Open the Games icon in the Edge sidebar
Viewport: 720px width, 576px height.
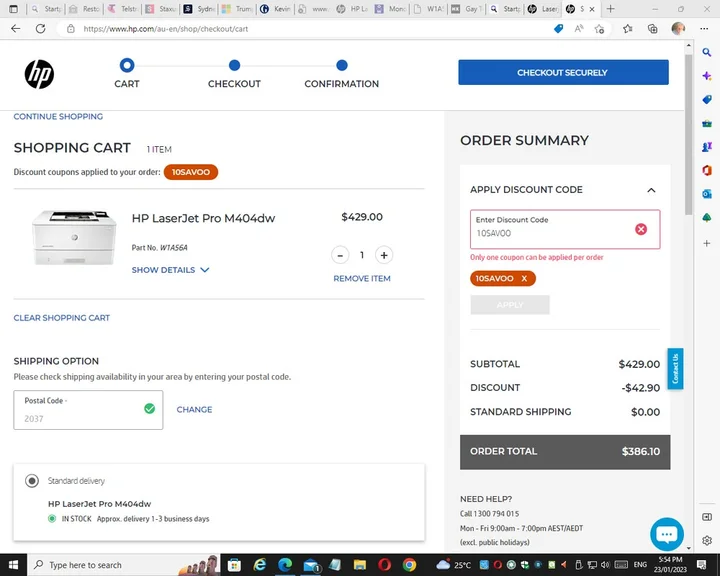[x=707, y=147]
